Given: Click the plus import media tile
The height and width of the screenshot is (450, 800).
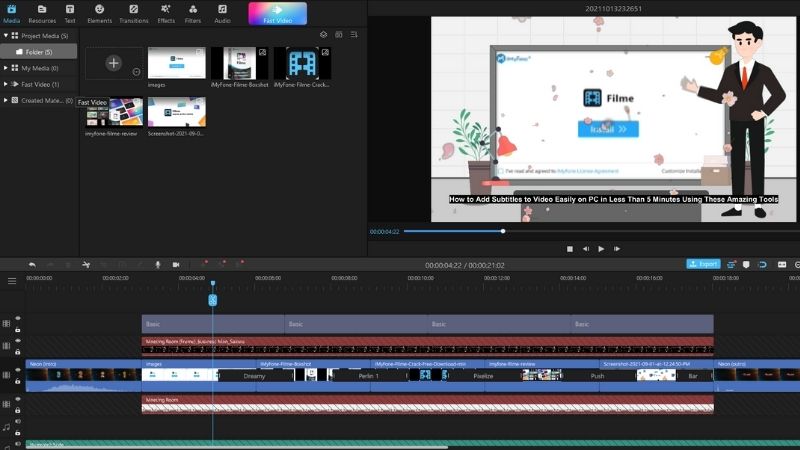Looking at the screenshot, I should pyautogui.click(x=114, y=63).
